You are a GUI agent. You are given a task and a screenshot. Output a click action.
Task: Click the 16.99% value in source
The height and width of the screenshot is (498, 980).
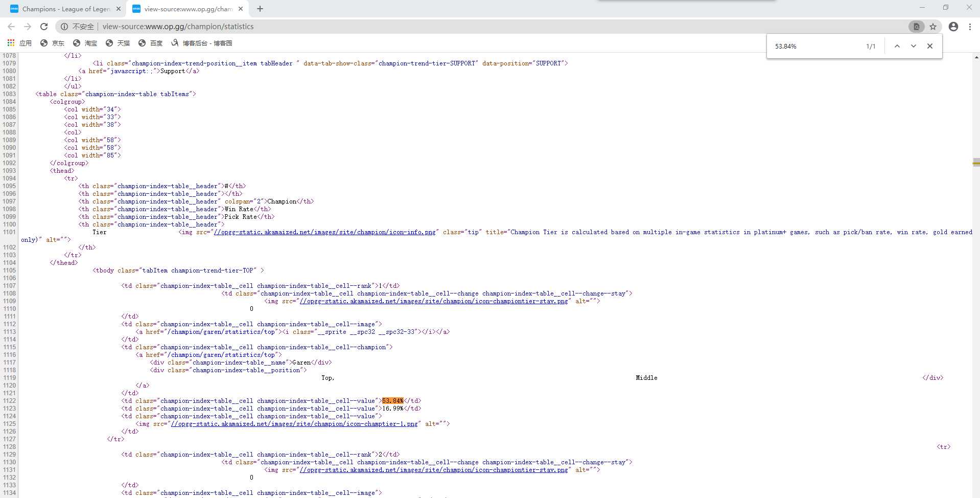[393, 409]
